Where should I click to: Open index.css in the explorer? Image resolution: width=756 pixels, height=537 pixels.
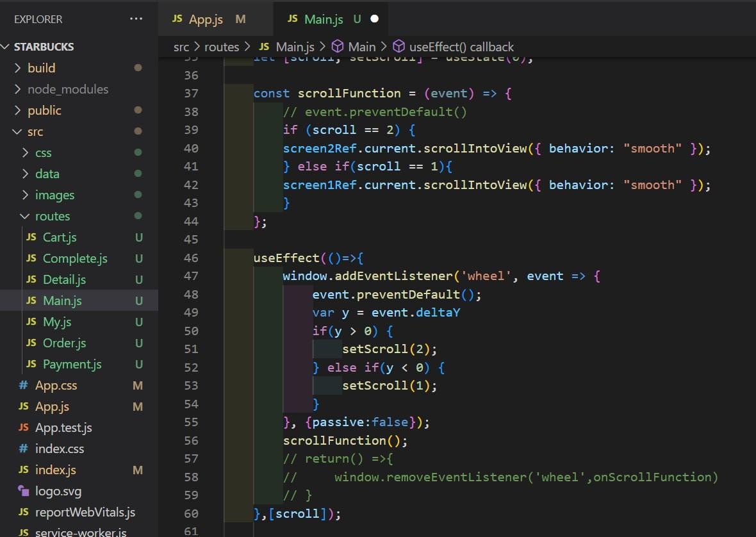[x=60, y=449]
